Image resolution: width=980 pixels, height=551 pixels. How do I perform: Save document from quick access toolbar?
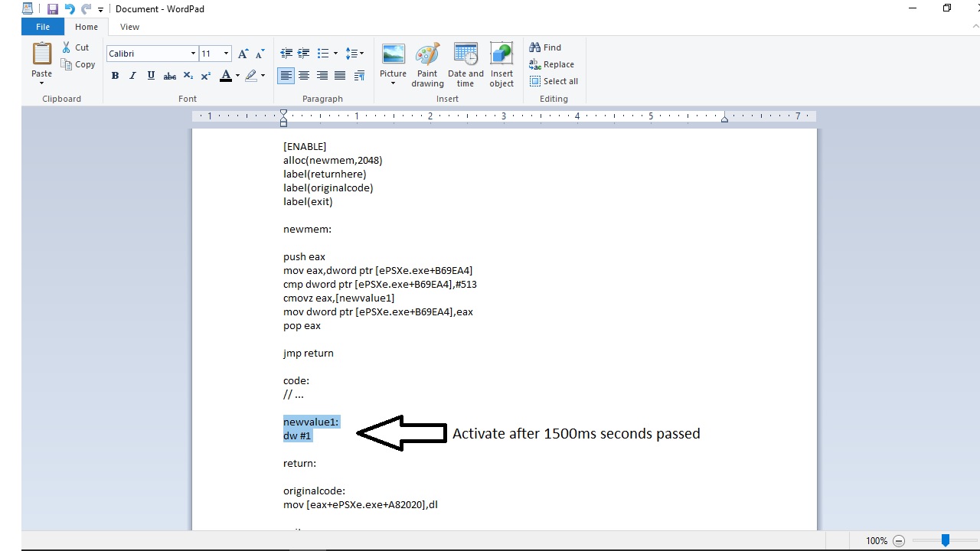pyautogui.click(x=53, y=9)
